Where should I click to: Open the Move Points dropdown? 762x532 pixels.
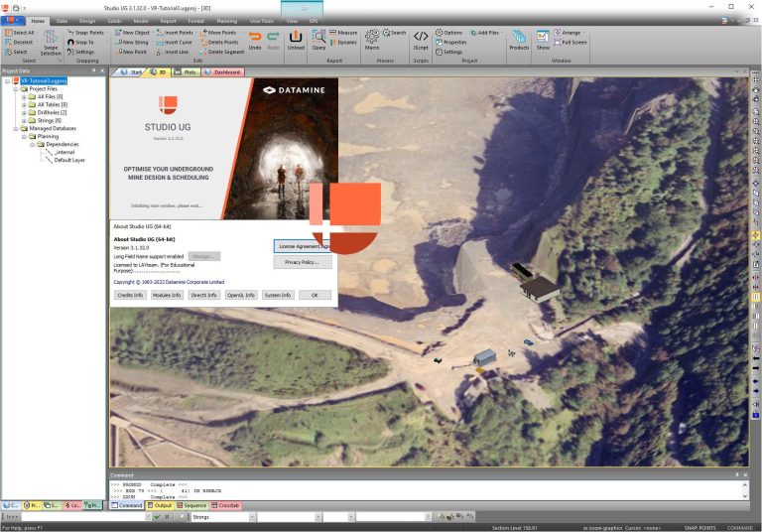(x=219, y=33)
